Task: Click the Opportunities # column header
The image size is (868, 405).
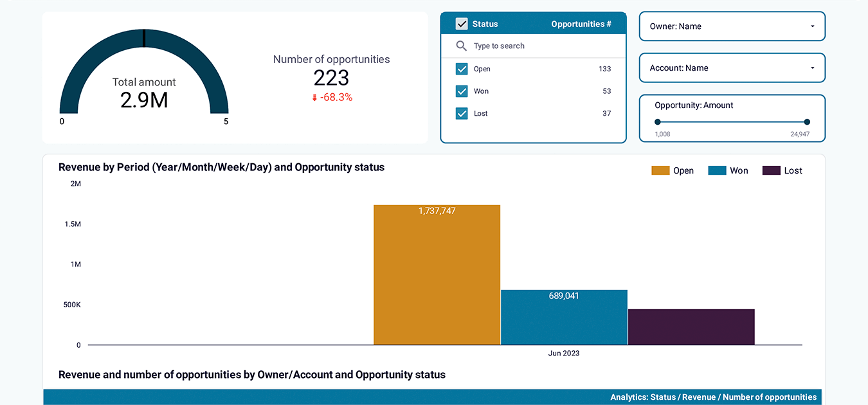Action: tap(581, 24)
